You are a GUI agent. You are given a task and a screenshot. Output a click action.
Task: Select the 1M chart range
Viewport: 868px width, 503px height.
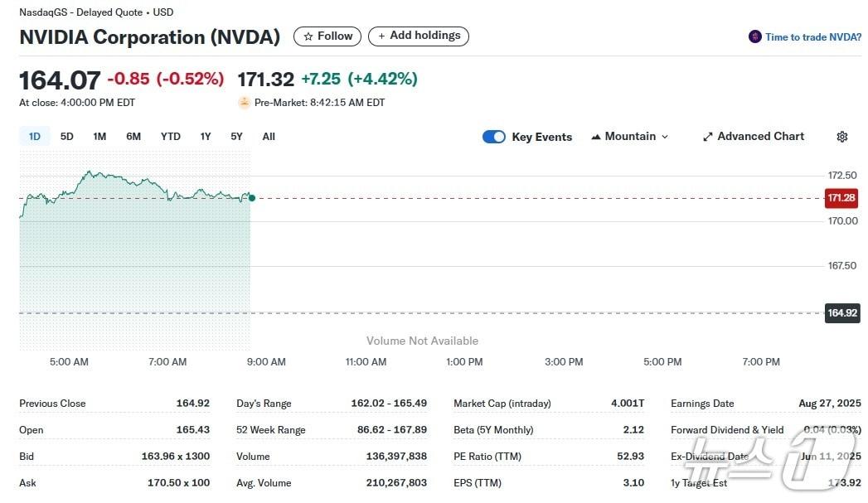click(99, 137)
